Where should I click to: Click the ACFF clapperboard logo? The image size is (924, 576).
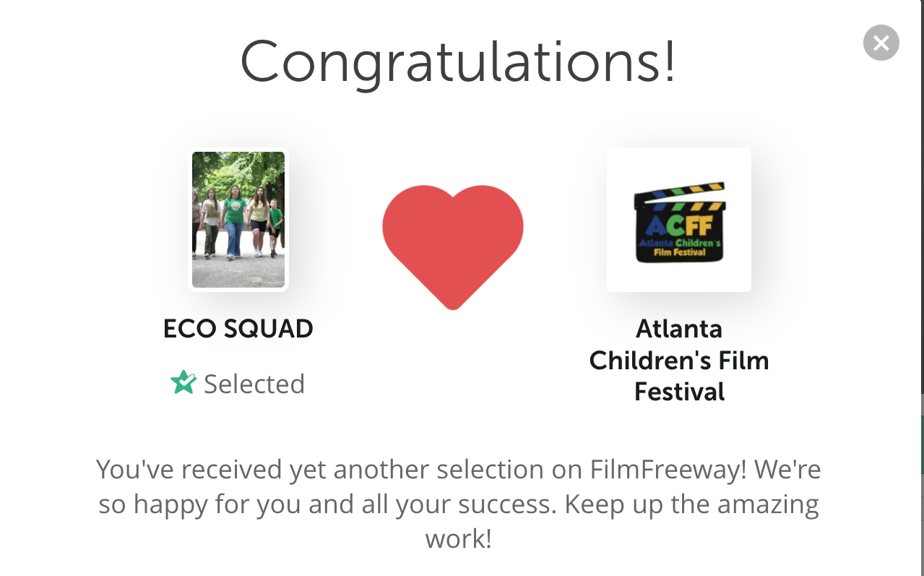pos(679,220)
